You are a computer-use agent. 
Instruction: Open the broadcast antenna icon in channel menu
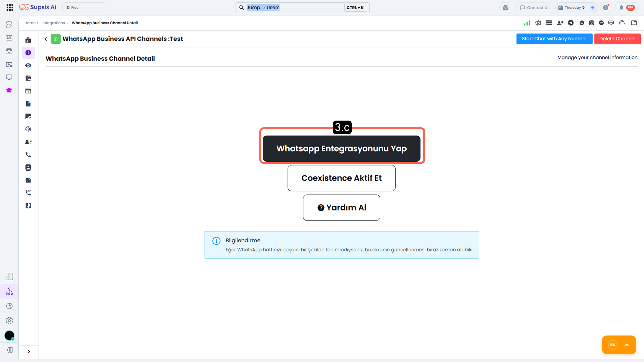tap(28, 129)
